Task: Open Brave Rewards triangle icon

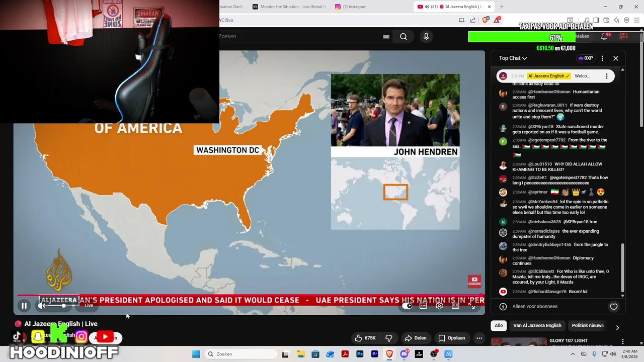Action: pyautogui.click(x=497, y=20)
